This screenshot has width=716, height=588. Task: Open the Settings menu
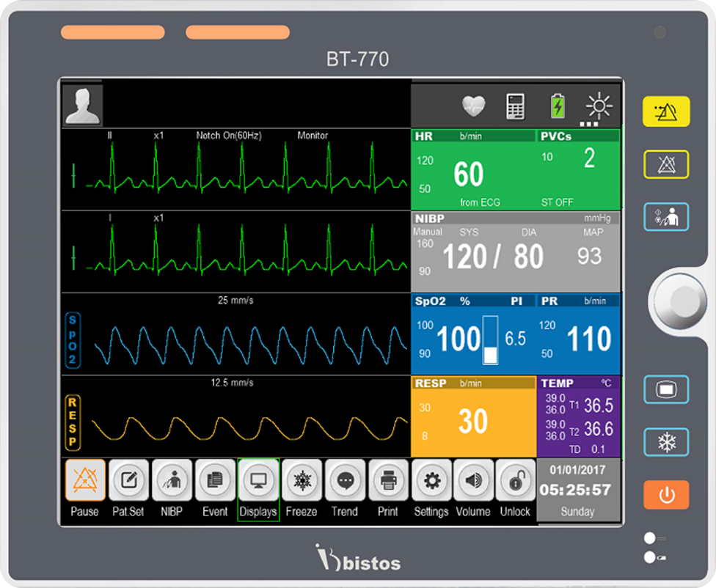(x=431, y=482)
